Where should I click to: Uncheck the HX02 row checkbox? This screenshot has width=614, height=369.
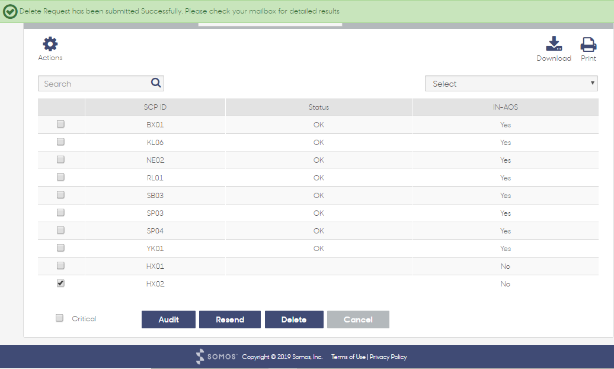pos(61,283)
